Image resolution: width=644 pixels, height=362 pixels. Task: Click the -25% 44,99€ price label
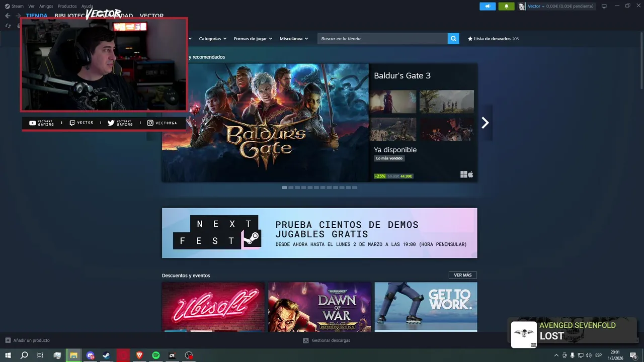393,176
